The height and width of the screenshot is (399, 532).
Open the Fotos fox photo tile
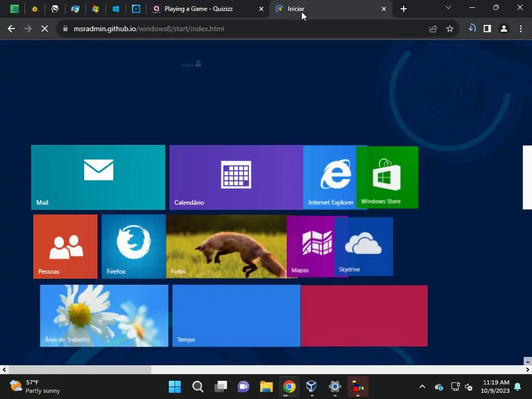tap(227, 246)
